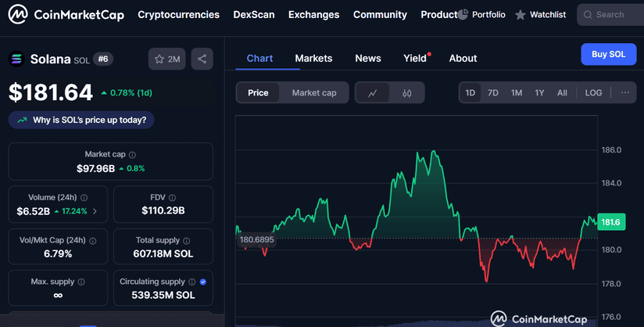Set chart range to 1Y
This screenshot has height=327, width=644.
point(539,92)
